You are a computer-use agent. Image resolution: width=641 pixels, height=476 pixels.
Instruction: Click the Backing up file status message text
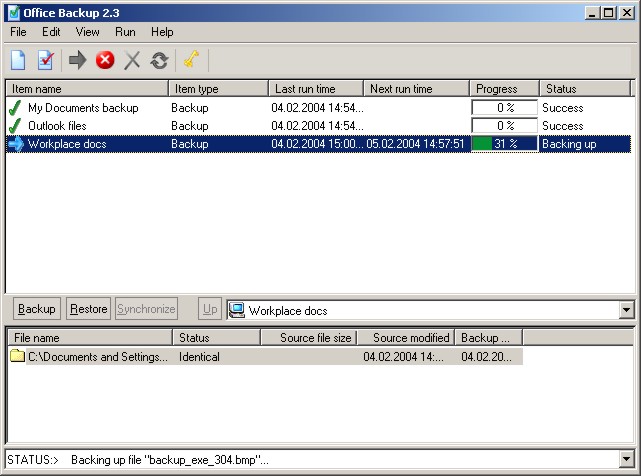pos(170,460)
